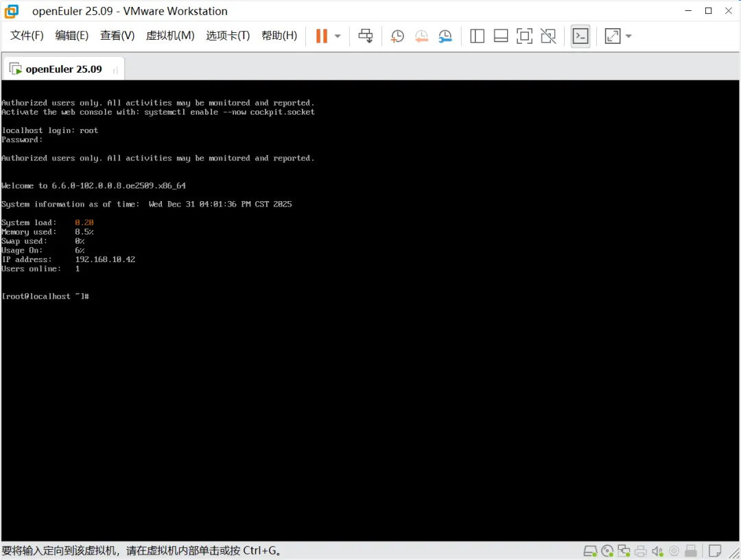Click the hard disk status icon
Screen dimensions: 741x560
(x=590, y=551)
